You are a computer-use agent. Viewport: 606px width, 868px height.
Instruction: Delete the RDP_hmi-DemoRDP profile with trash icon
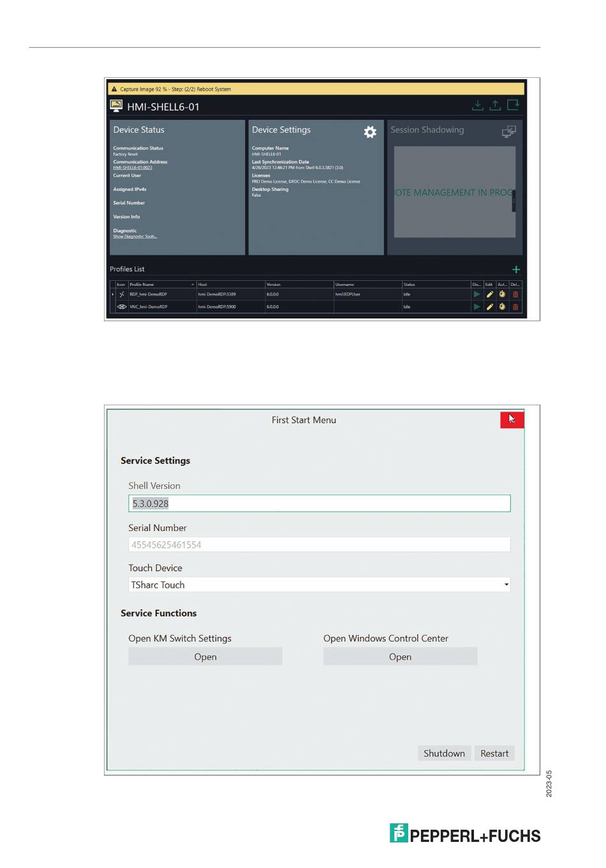point(515,294)
